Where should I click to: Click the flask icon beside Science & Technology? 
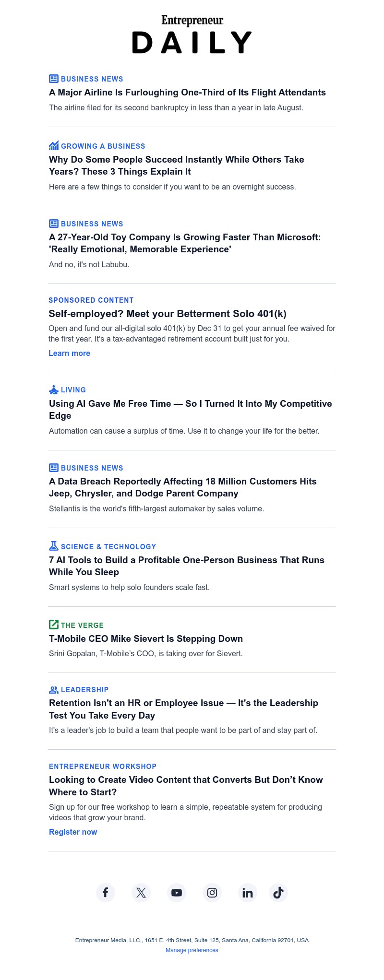pos(53,546)
